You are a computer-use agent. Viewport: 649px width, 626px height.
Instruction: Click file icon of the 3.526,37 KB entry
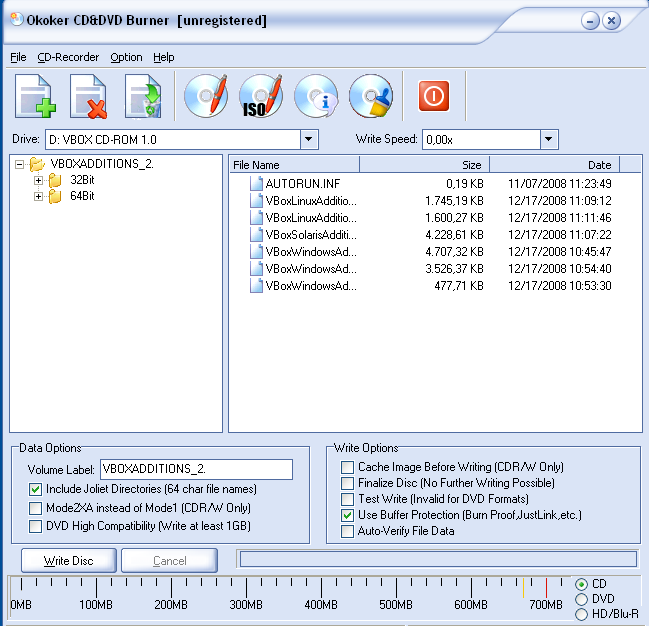[256, 269]
